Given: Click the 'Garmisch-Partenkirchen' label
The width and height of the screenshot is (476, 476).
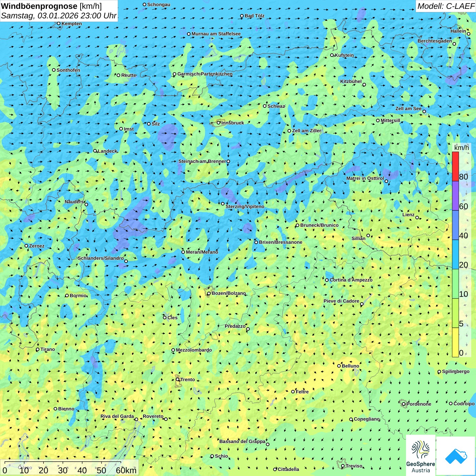Looking at the screenshot, I should tap(205, 74).
